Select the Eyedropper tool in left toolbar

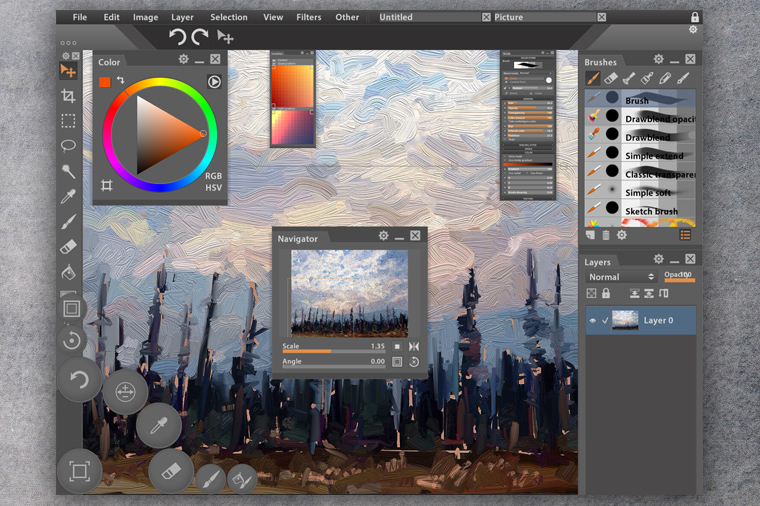(68, 196)
